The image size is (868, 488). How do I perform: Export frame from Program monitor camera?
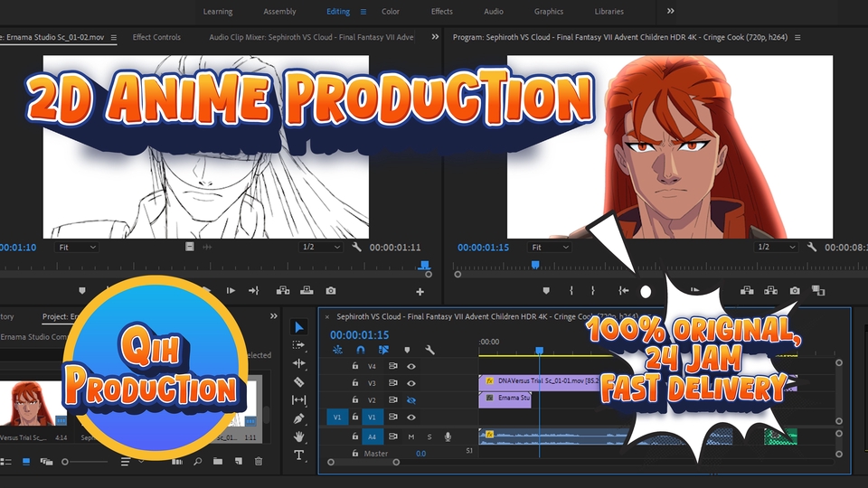795,290
